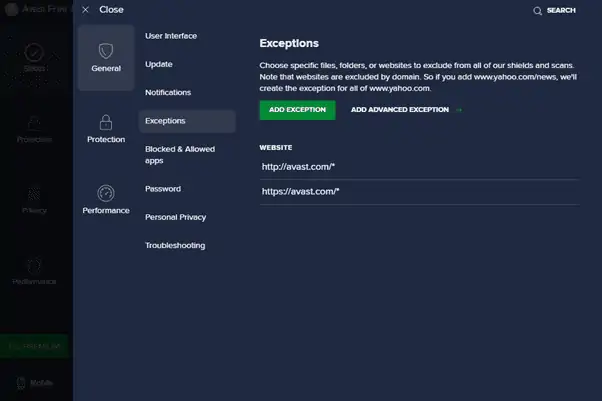
Task: Select the https://avast.com/* exception entry
Action: 419,192
